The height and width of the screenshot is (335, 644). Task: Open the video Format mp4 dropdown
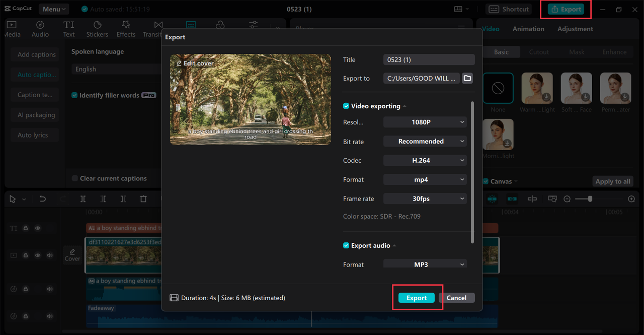pyautogui.click(x=425, y=179)
